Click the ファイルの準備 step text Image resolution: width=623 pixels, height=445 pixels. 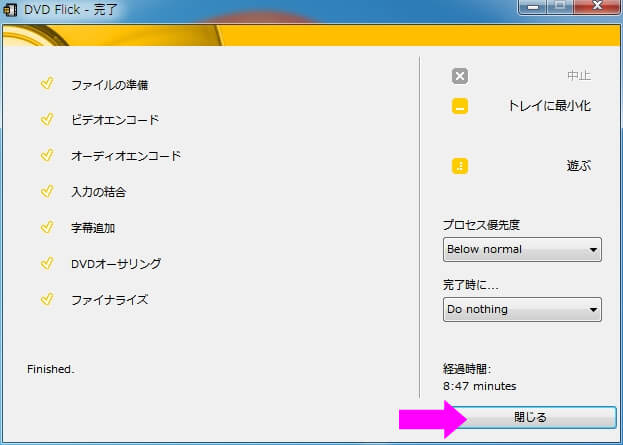110,85
